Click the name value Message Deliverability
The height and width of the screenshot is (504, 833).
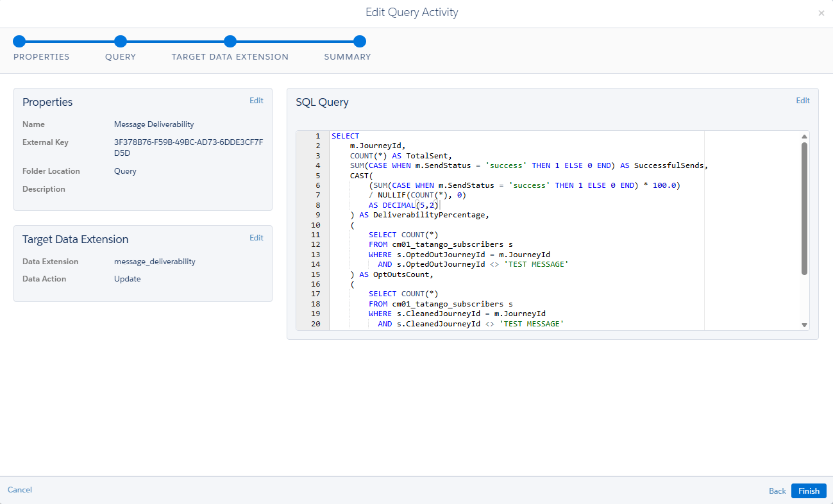[154, 124]
